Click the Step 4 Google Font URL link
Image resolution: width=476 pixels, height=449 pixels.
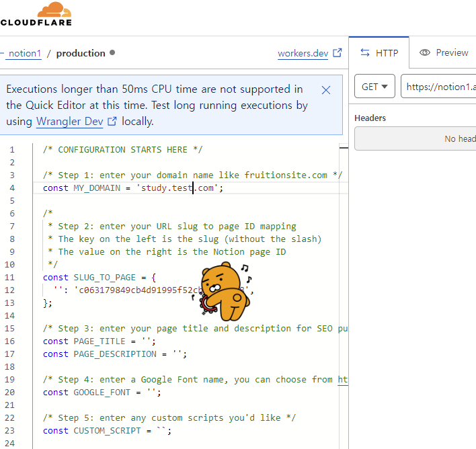[343, 380]
